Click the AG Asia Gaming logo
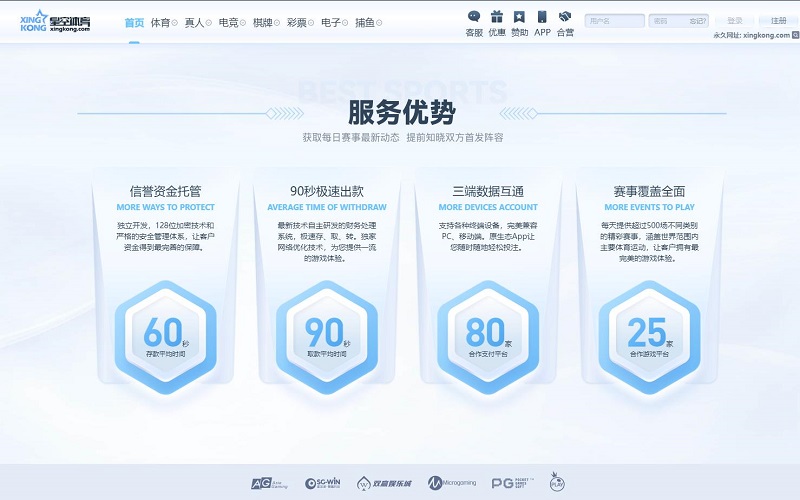 [269, 483]
